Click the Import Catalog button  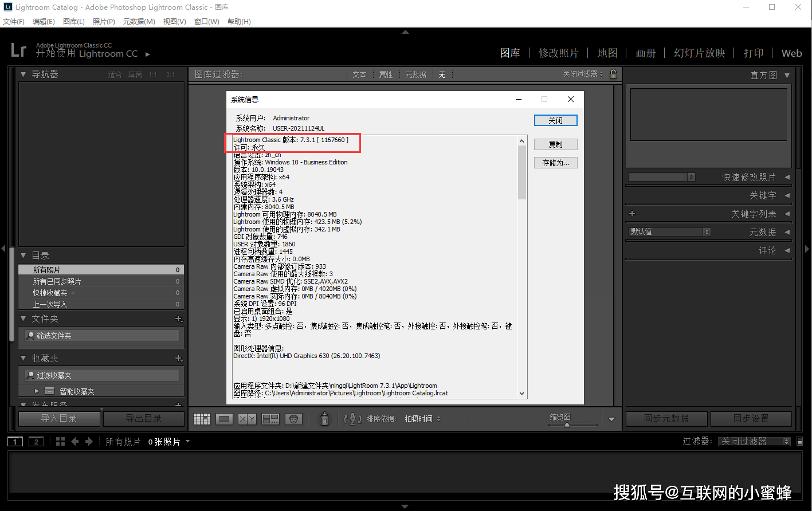(59, 419)
